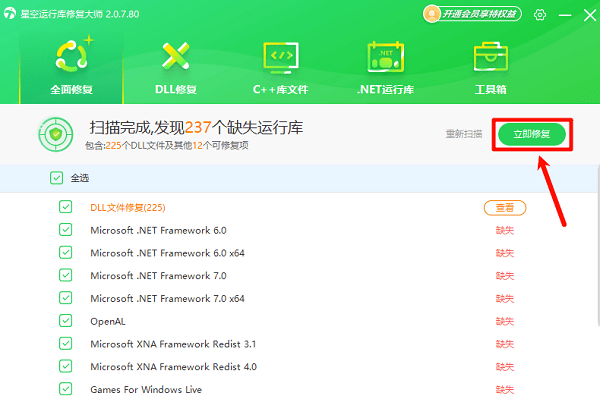The height and width of the screenshot is (399, 600).
Task: Uncheck the DLL文件修复(225) checkbox
Action: [x=65, y=207]
